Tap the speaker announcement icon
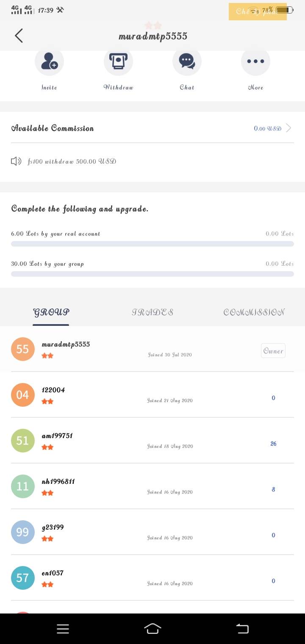This screenshot has width=305, height=644. (x=16, y=161)
